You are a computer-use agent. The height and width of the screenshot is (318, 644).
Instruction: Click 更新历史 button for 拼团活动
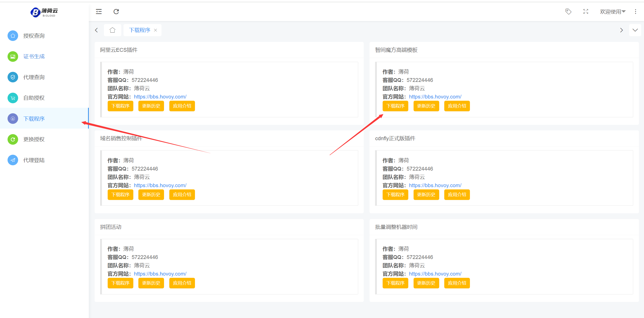click(151, 283)
